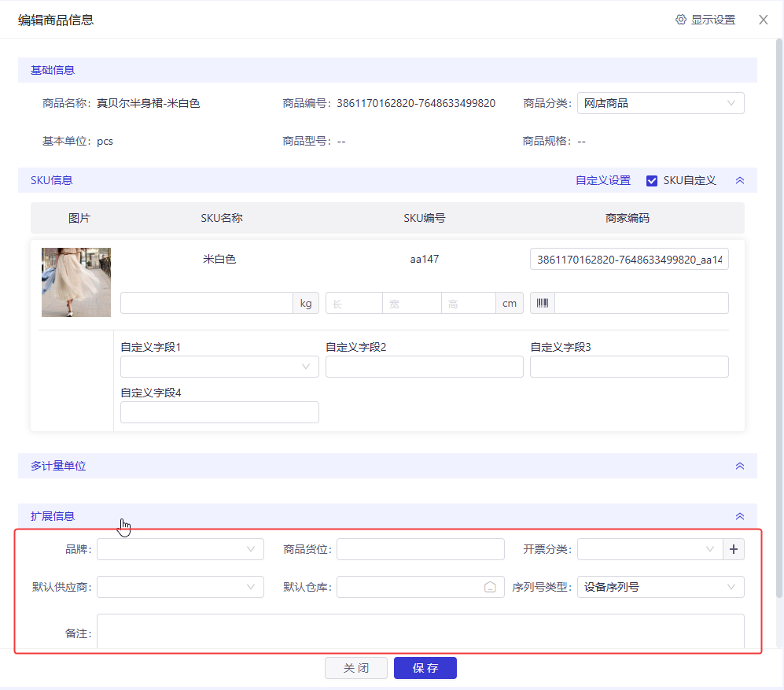Open the 自定义字段1 dropdown
Screen dimensions: 784x690
(x=219, y=367)
